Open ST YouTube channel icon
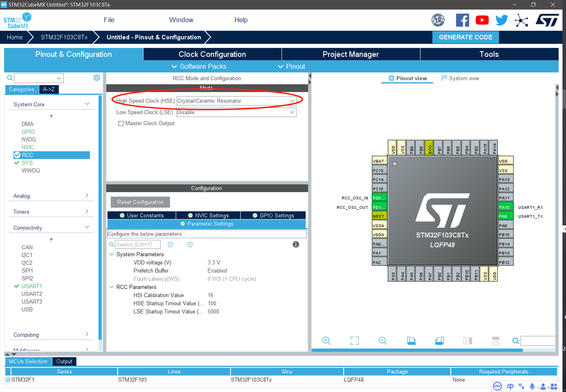 click(x=482, y=20)
